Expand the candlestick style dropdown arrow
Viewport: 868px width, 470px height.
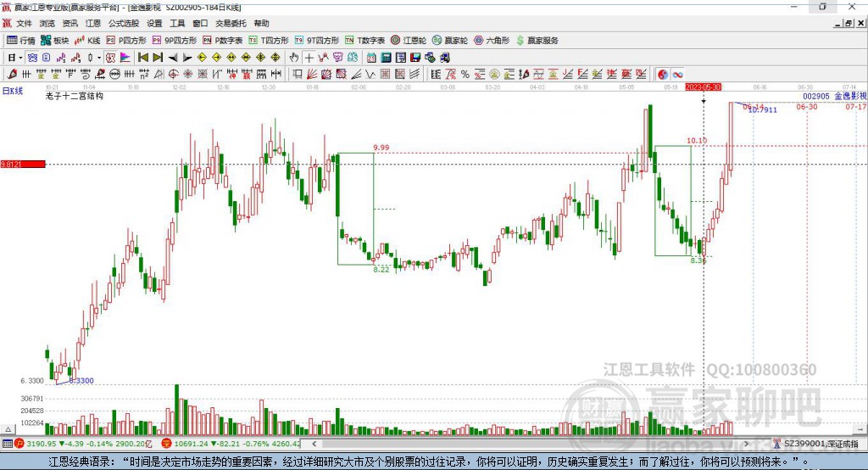coord(99,58)
